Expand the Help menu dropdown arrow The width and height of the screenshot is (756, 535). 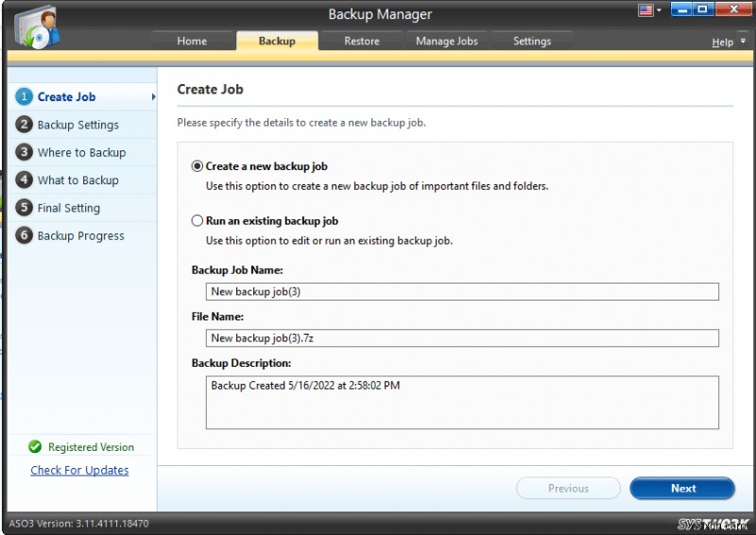click(x=743, y=42)
